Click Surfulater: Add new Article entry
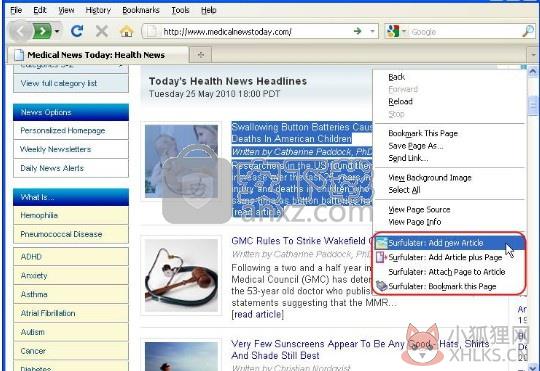The width and height of the screenshot is (540, 371). [449, 243]
